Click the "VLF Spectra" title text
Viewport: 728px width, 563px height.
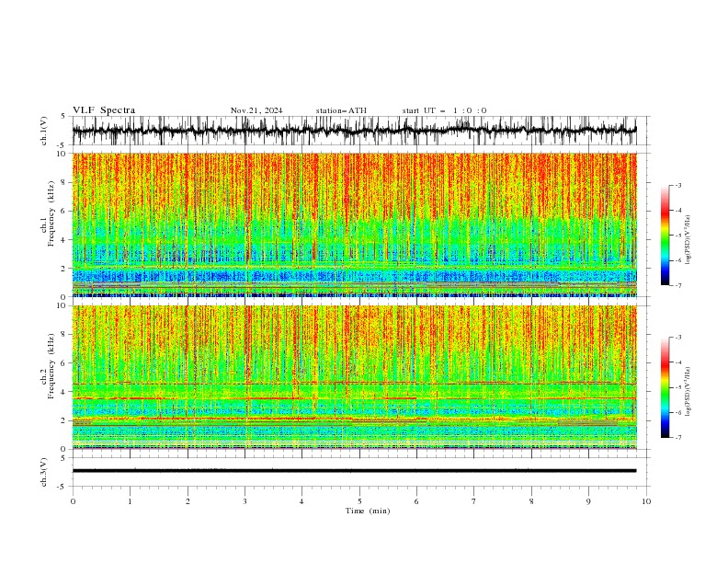tap(104, 110)
